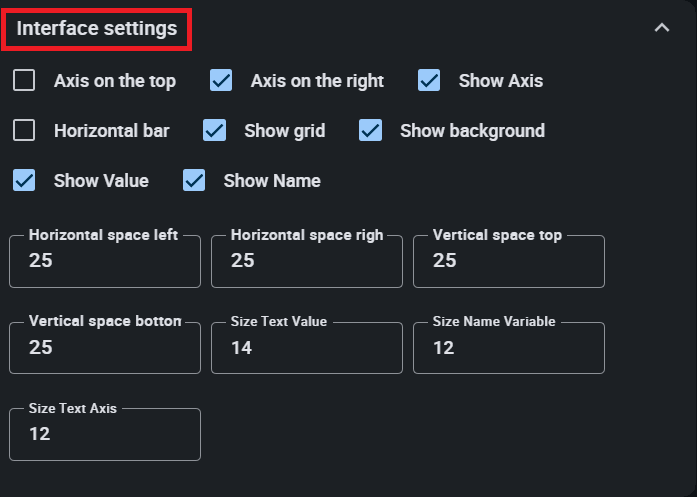Focus the Horizontal space left field

pos(105,261)
